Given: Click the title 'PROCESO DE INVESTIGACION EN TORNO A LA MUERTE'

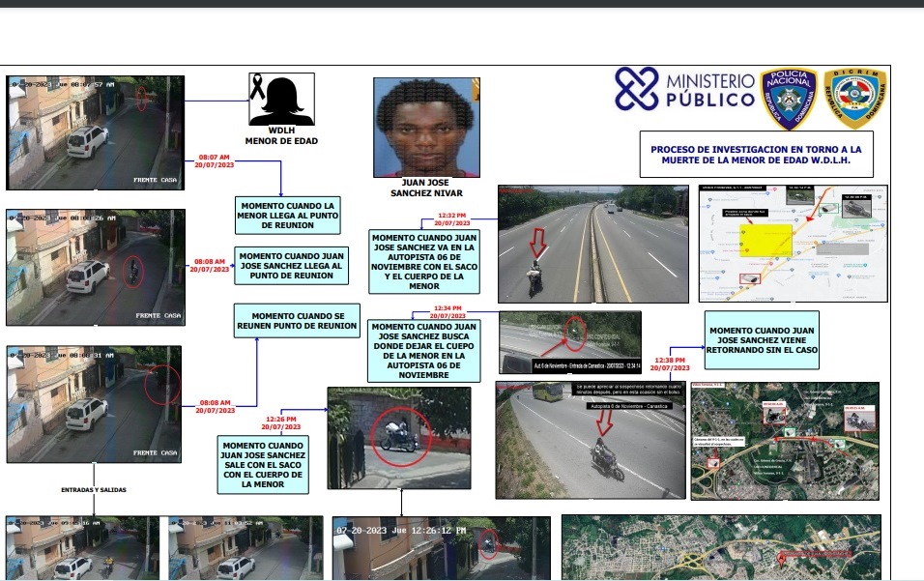Looking at the screenshot, I should point(756,155).
